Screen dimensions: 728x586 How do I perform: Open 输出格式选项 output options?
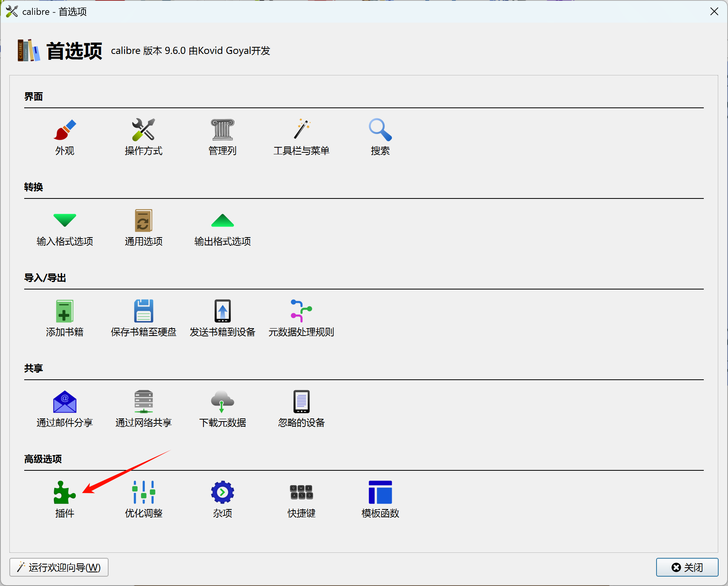click(223, 228)
